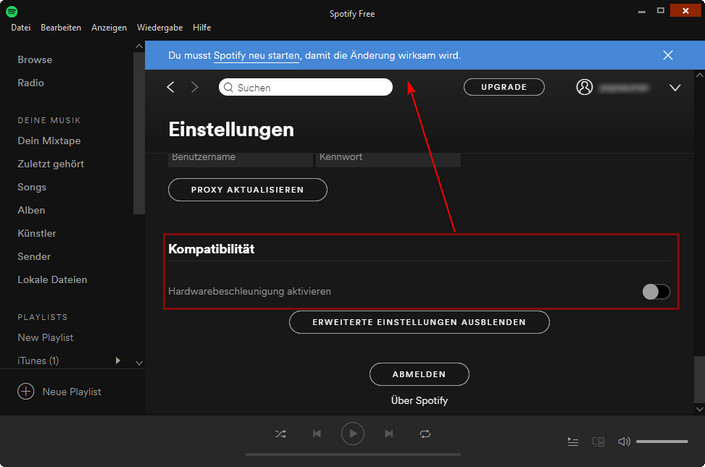Start playback with the play button
The image size is (705, 467).
pos(352,434)
